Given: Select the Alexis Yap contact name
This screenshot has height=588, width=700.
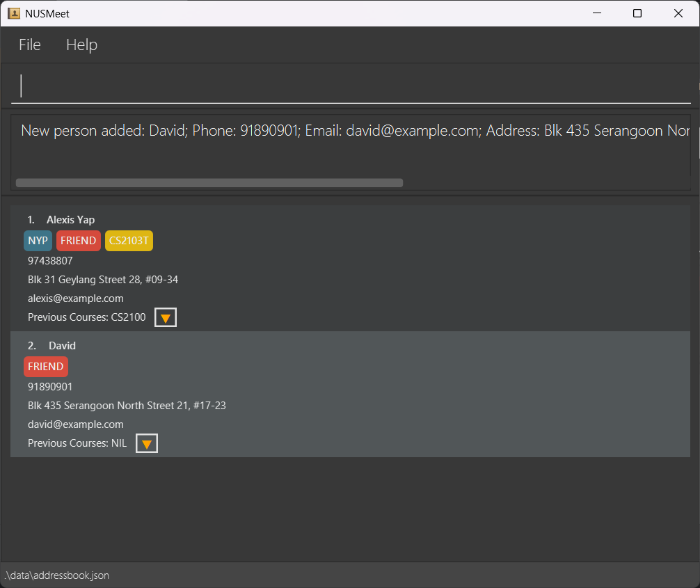Looking at the screenshot, I should pos(70,220).
